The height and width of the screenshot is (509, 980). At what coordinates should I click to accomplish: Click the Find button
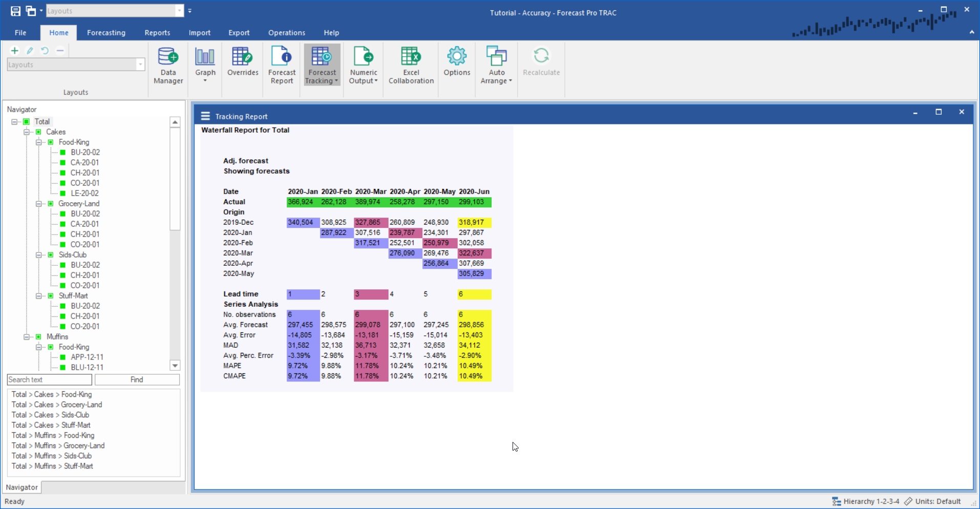[x=137, y=379]
